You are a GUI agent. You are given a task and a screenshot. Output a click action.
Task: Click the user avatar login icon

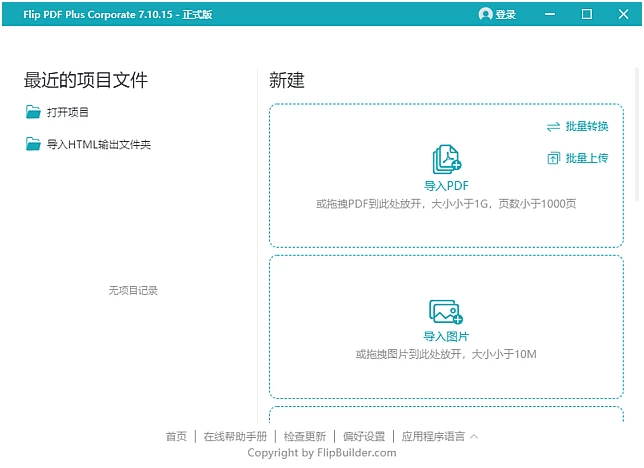pos(486,14)
